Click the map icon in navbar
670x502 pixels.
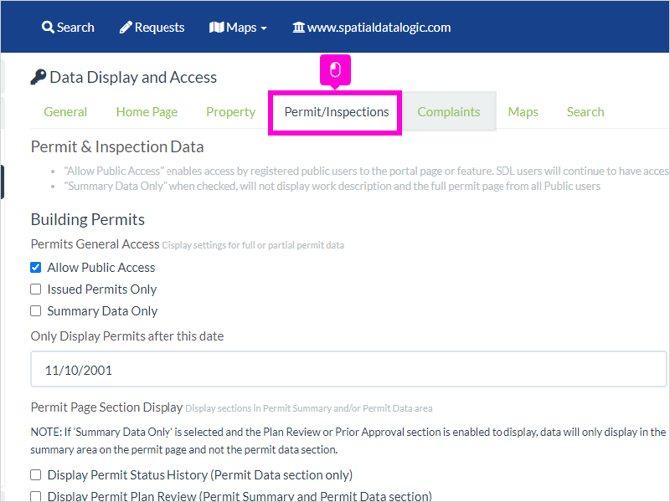(216, 27)
